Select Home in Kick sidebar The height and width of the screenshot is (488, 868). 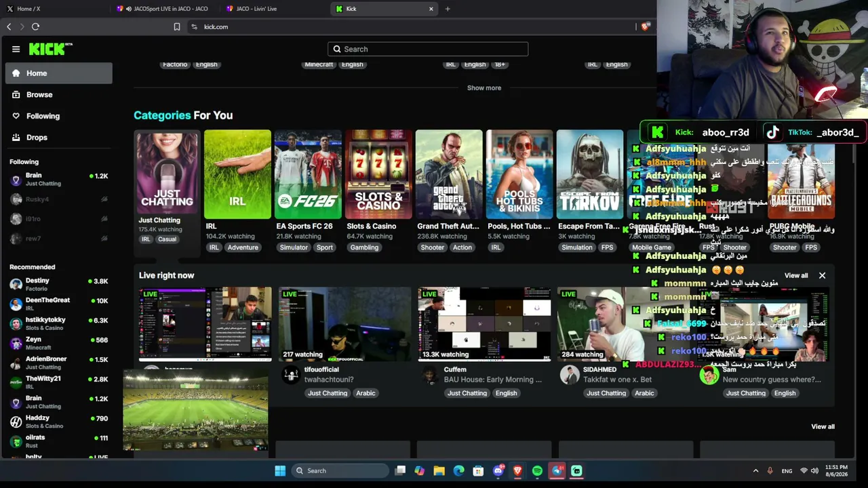point(59,73)
